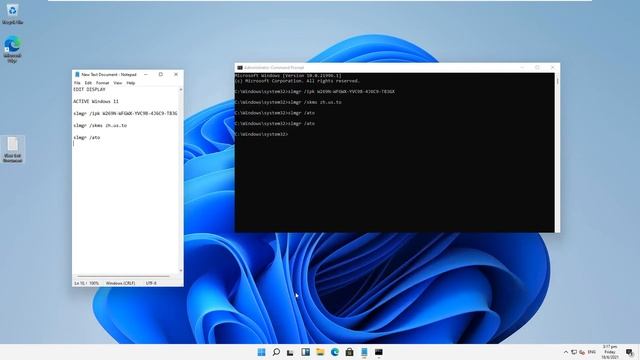Open the Widgets panel icon
Viewport: 640px width, 360px height.
click(x=305, y=352)
